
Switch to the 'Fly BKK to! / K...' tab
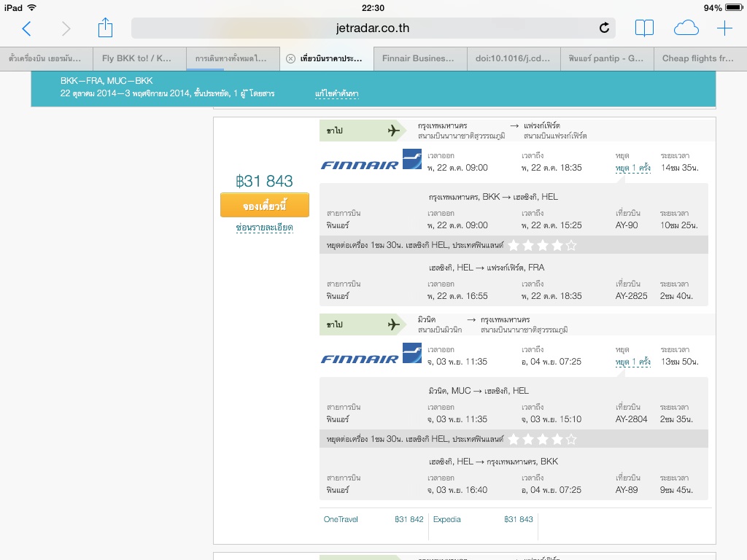click(139, 58)
